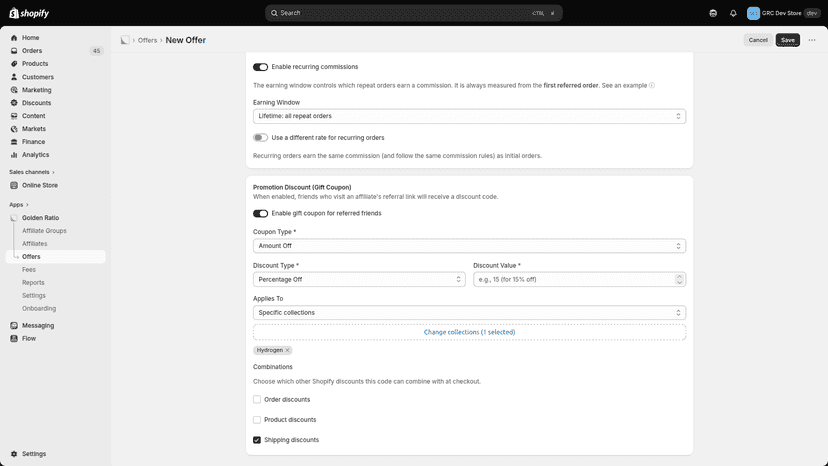This screenshot has height=466, width=828.
Task: Toggle different rate for recurring orders
Action: [x=260, y=138]
